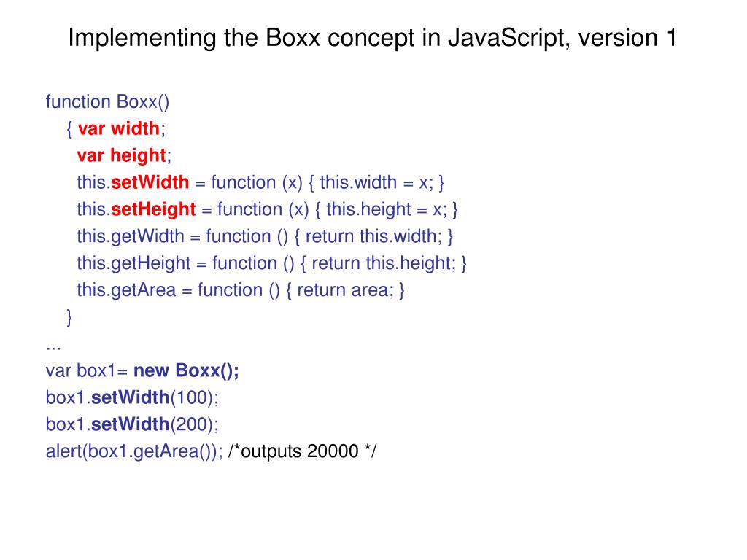Click the red 'setWidth' method name
747x560 pixels.
click(x=150, y=182)
